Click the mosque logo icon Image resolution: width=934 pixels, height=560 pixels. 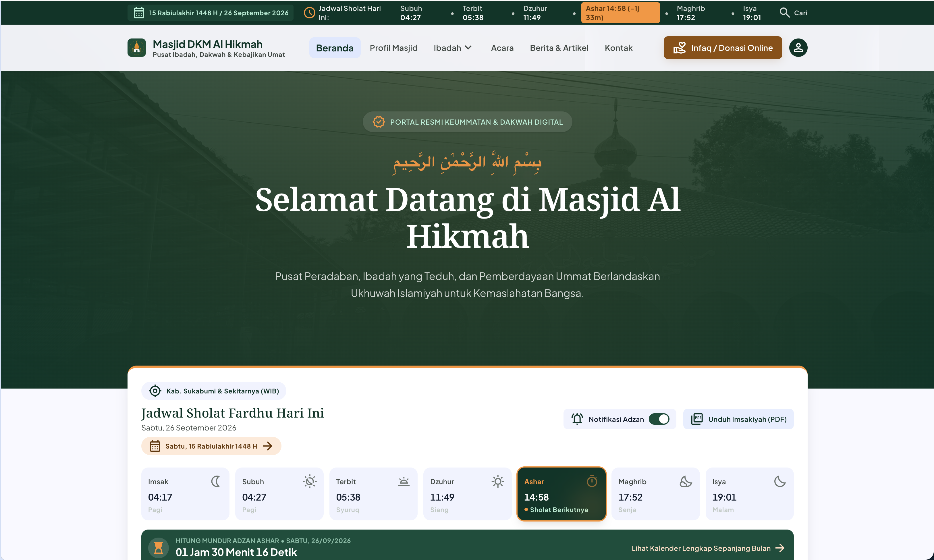[137, 48]
